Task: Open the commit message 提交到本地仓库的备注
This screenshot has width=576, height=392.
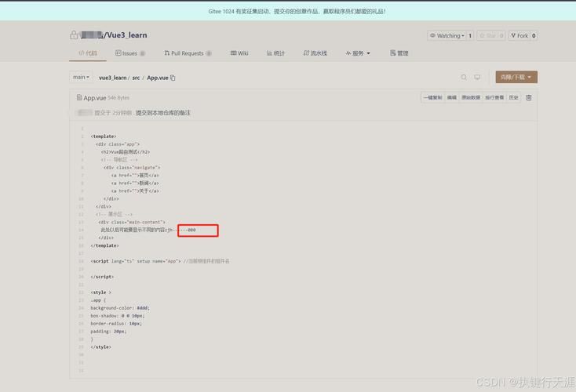Action: tap(163, 113)
